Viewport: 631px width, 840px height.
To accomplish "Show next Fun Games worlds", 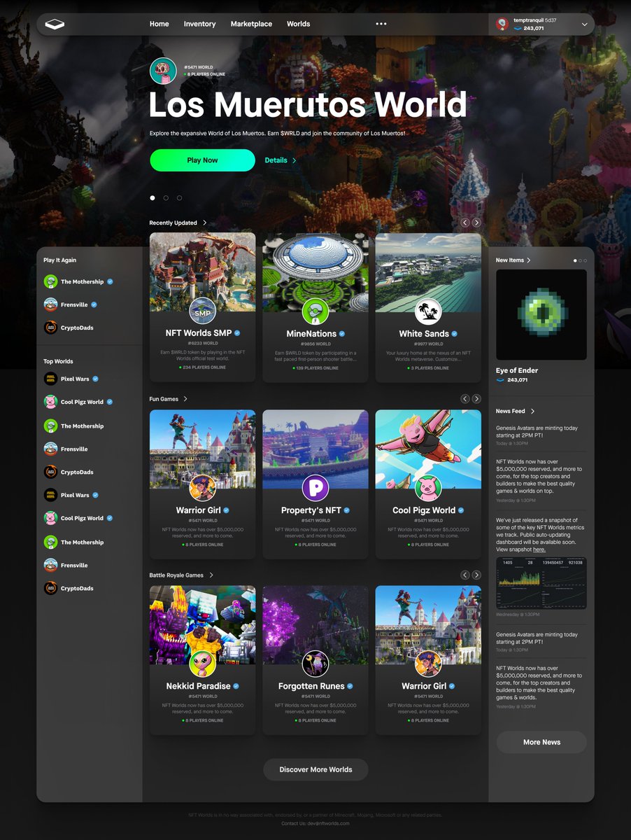I will pyautogui.click(x=476, y=399).
